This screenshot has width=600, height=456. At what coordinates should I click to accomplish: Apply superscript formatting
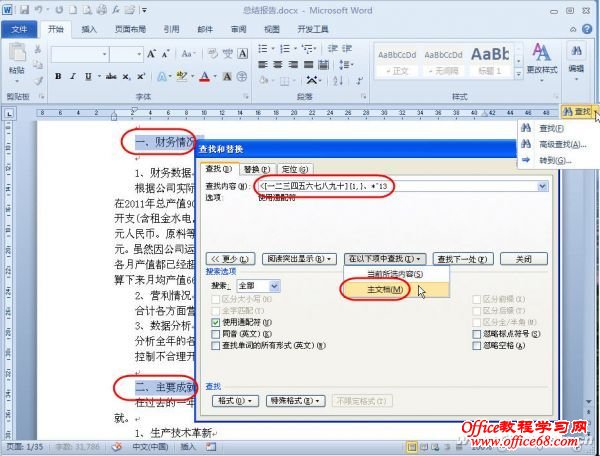(141, 77)
